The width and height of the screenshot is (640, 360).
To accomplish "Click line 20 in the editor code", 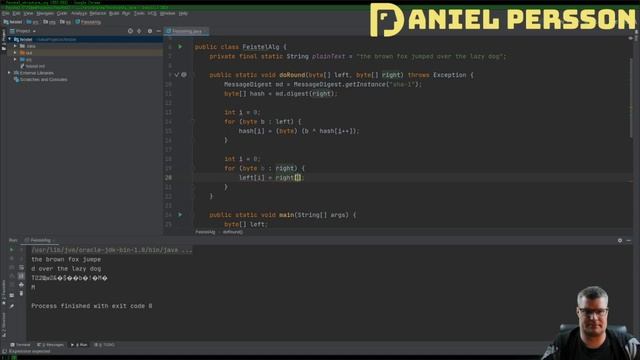I will 413,178.
